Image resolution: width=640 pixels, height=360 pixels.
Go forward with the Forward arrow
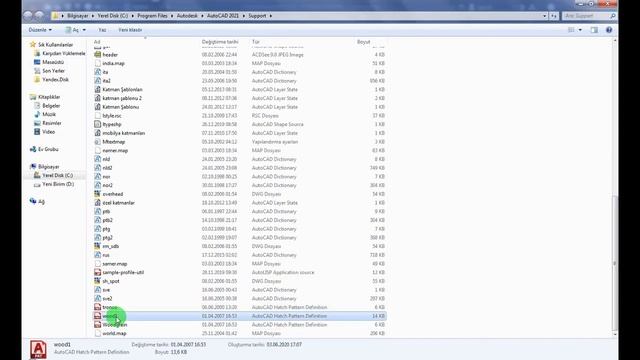coord(39,16)
